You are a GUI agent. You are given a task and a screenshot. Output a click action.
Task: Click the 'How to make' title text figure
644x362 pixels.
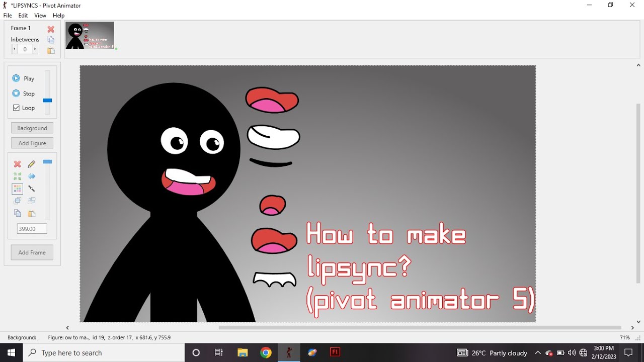point(386,235)
